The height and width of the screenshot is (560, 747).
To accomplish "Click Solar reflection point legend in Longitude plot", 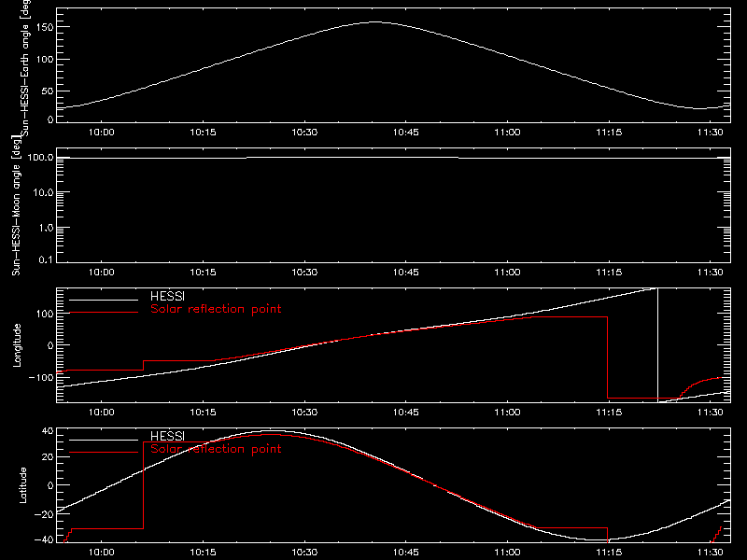I will click(x=216, y=309).
